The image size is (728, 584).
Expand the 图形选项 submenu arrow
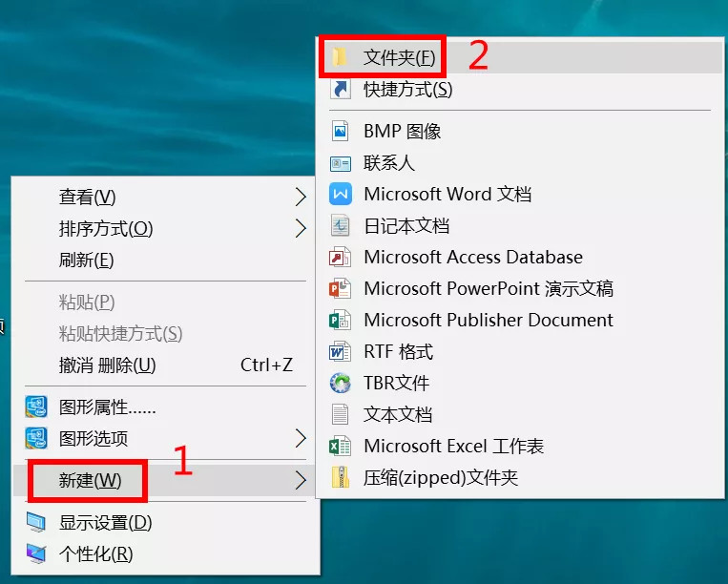pyautogui.click(x=301, y=438)
